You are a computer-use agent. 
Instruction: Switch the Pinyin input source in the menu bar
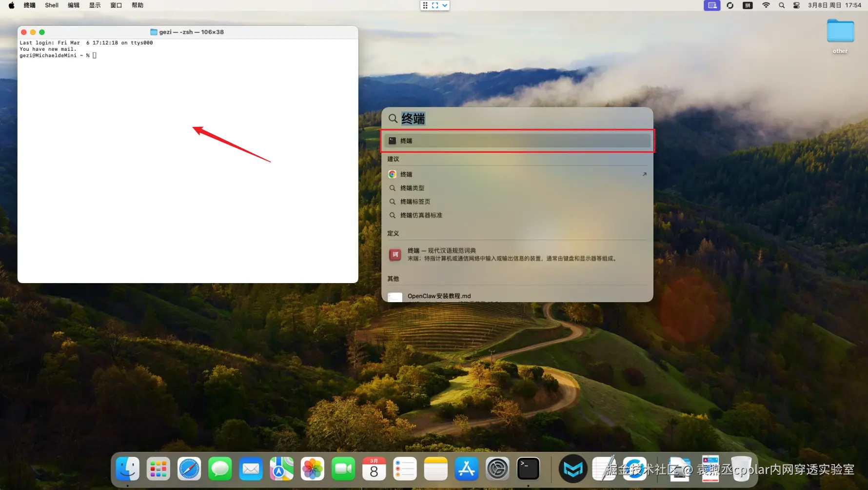[748, 5]
